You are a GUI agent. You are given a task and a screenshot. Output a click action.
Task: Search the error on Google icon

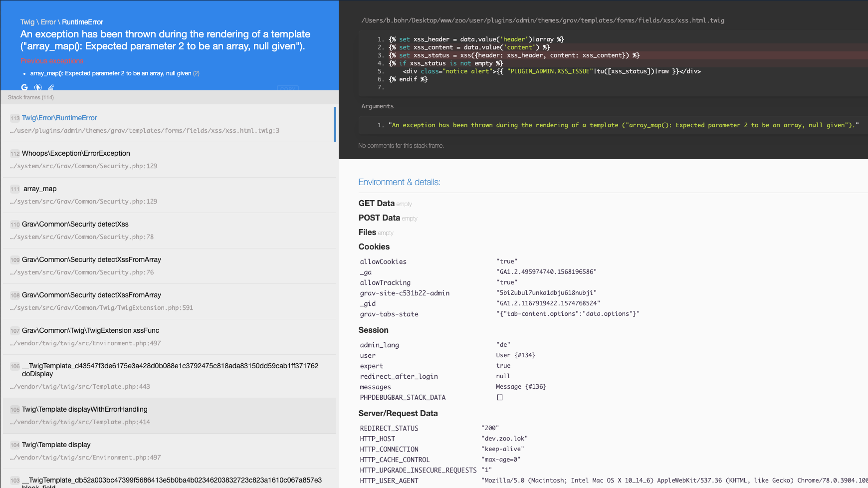click(24, 87)
